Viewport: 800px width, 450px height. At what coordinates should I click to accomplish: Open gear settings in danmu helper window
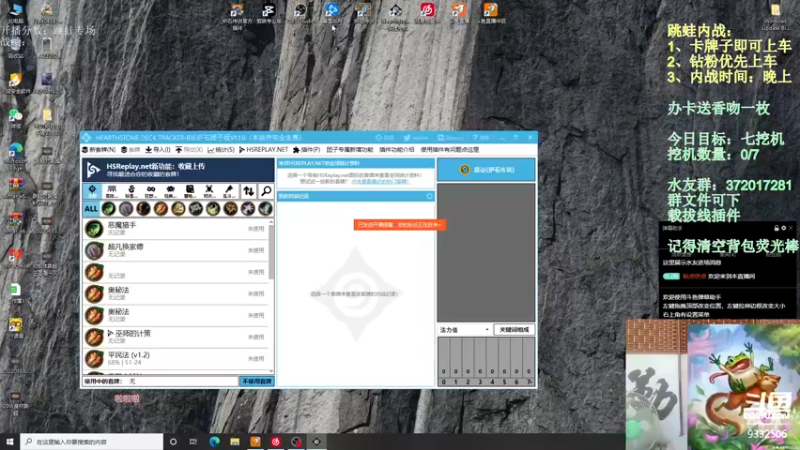[784, 228]
